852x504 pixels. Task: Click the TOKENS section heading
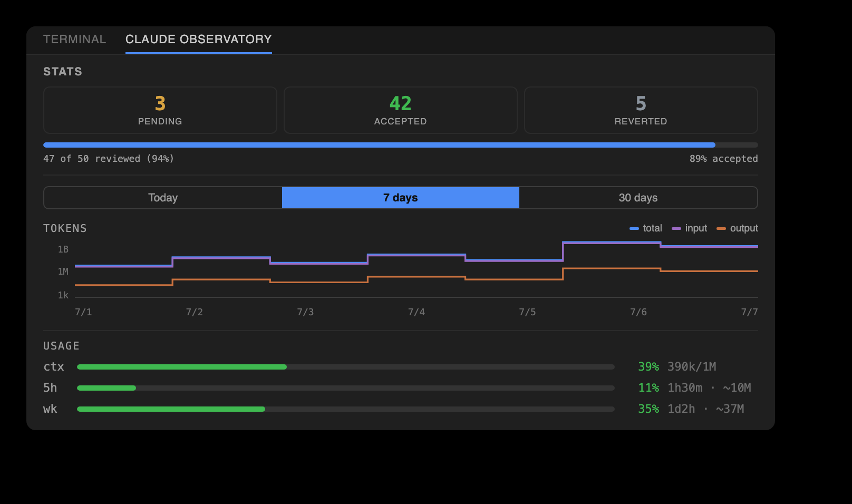65,228
